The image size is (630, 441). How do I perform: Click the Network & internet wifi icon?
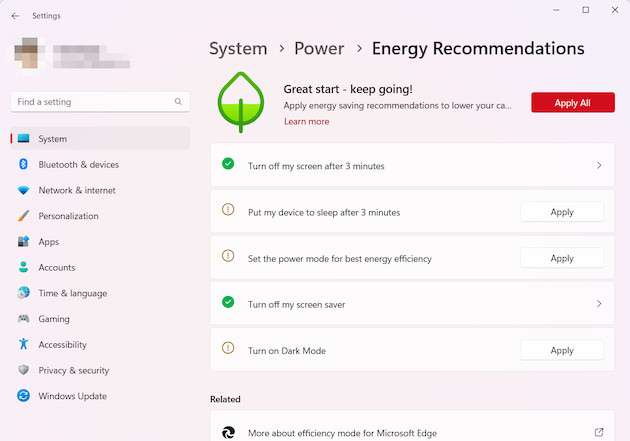click(x=23, y=190)
